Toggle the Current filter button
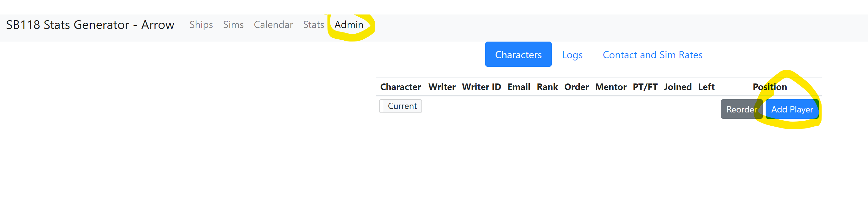This screenshot has height=206, width=868. point(400,106)
